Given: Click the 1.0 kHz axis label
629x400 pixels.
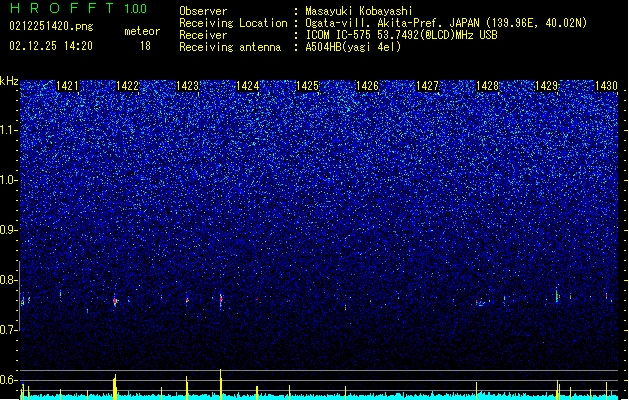Looking at the screenshot, I should [x=9, y=180].
